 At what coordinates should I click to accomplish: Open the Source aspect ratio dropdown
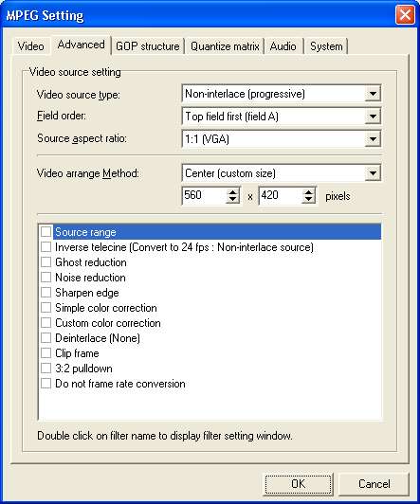coord(373,139)
